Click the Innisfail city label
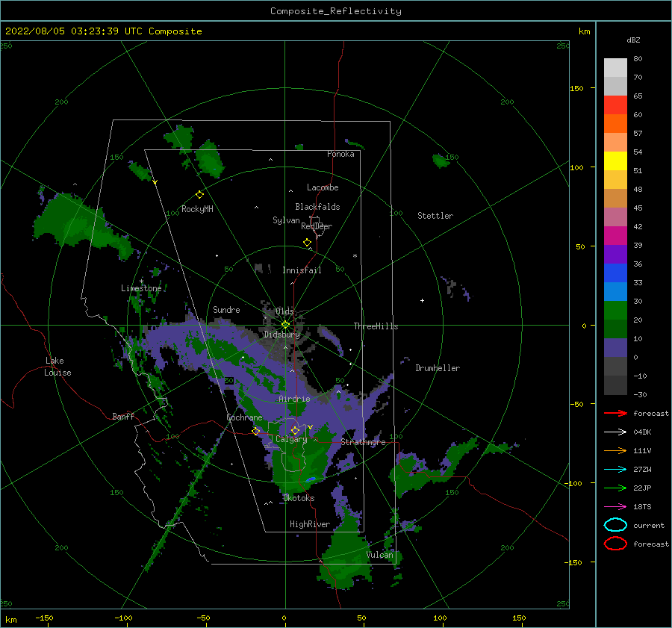 (x=302, y=270)
